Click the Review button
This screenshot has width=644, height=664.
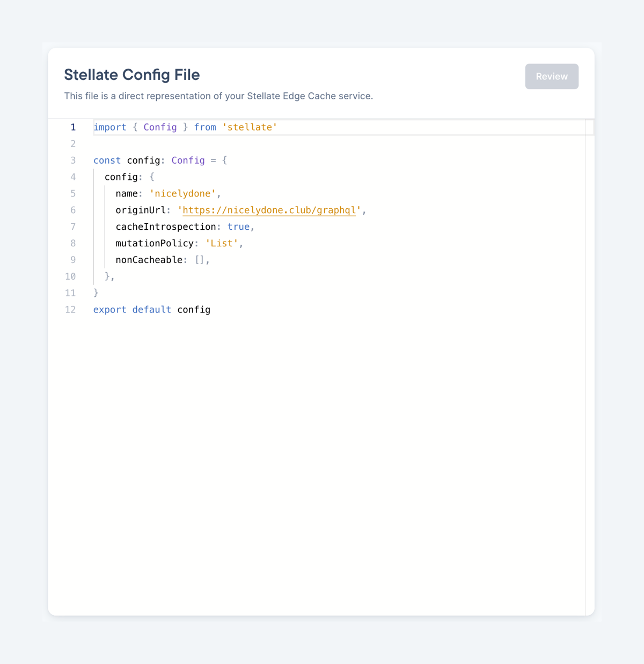point(552,76)
